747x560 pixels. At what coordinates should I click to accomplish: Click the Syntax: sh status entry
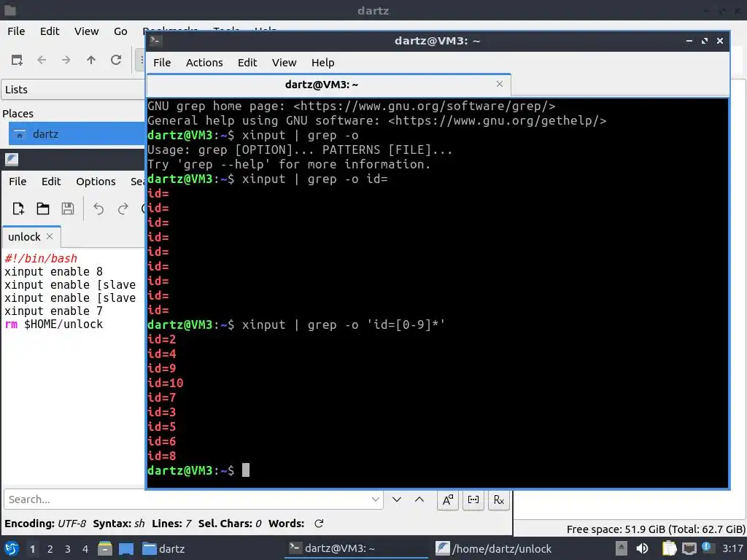[x=119, y=524]
